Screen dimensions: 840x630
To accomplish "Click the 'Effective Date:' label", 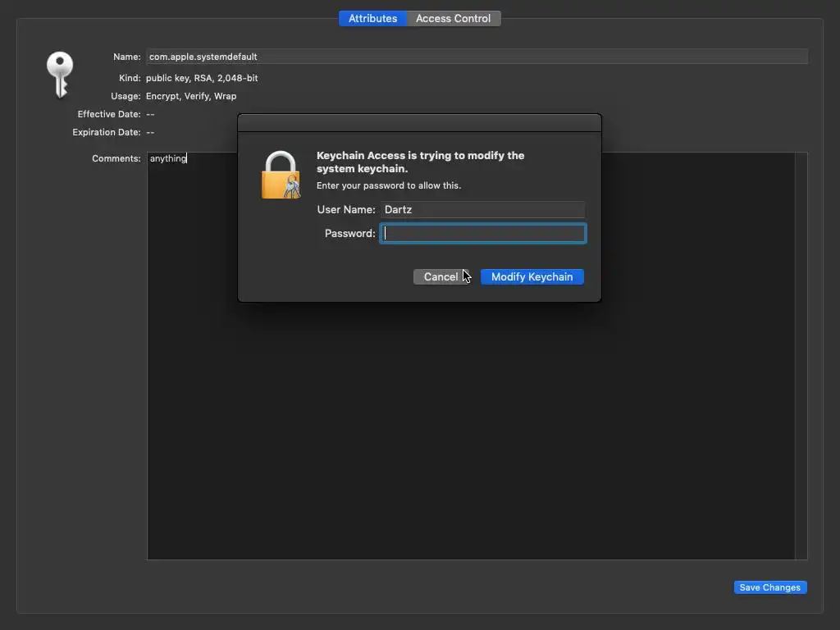I will click(x=109, y=114).
